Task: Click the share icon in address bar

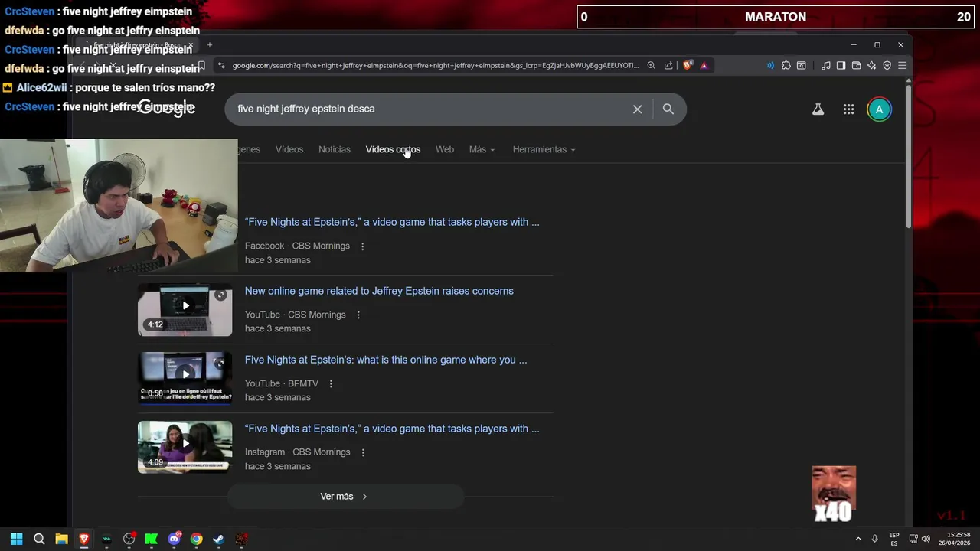Action: [668, 66]
